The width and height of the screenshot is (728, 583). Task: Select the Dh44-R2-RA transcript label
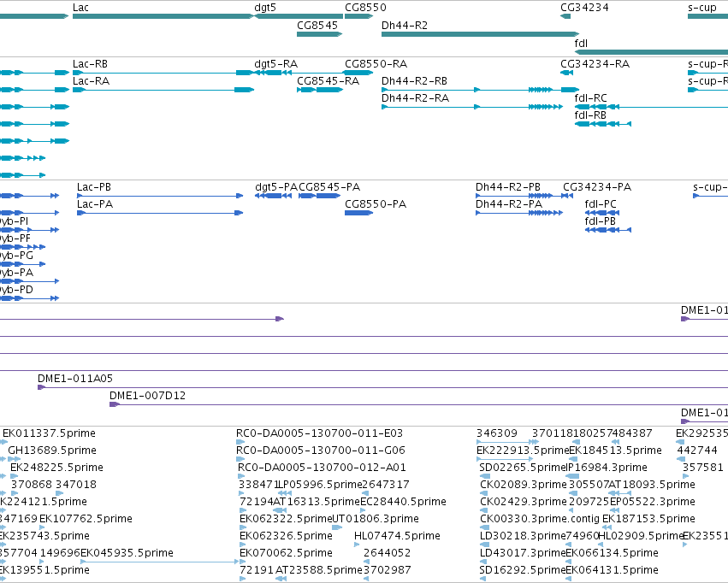pyautogui.click(x=415, y=98)
